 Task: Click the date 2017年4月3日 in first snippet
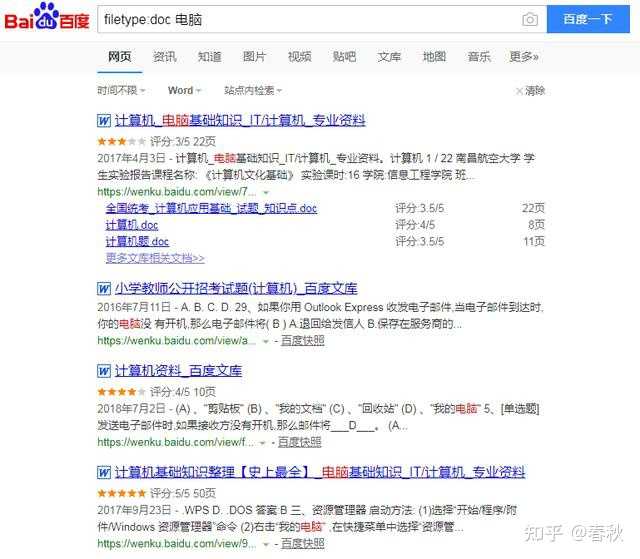coord(131,158)
